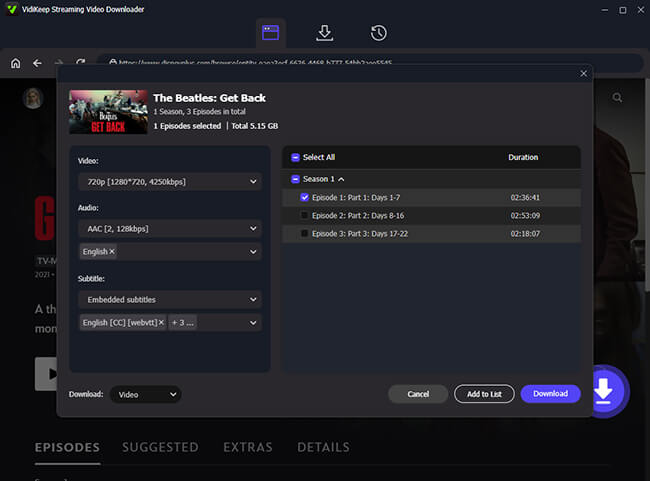This screenshot has width=650, height=481.
Task: Switch to the DETAILS tab
Action: (323, 447)
